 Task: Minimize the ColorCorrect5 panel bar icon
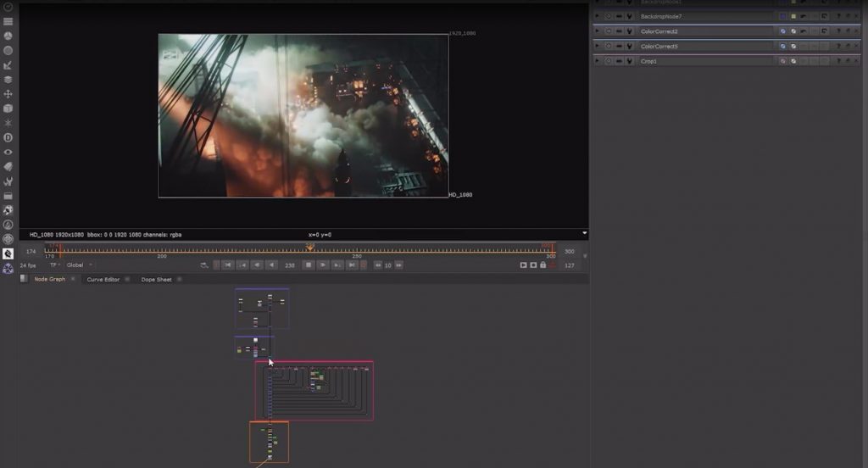pyautogui.click(x=619, y=46)
